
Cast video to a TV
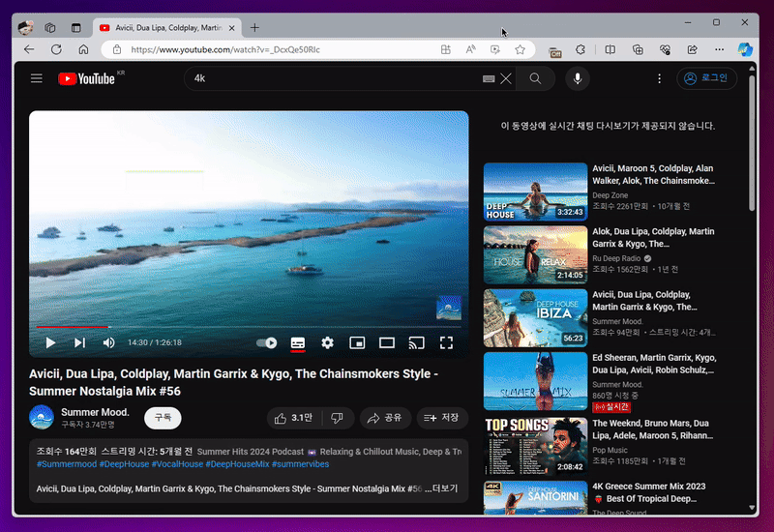[416, 342]
